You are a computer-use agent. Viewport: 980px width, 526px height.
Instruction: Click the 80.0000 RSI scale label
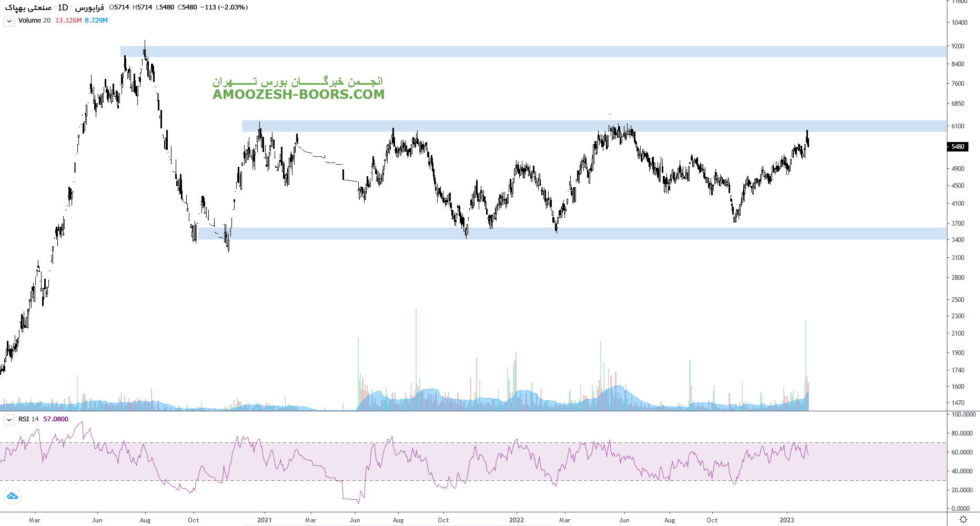(962, 433)
